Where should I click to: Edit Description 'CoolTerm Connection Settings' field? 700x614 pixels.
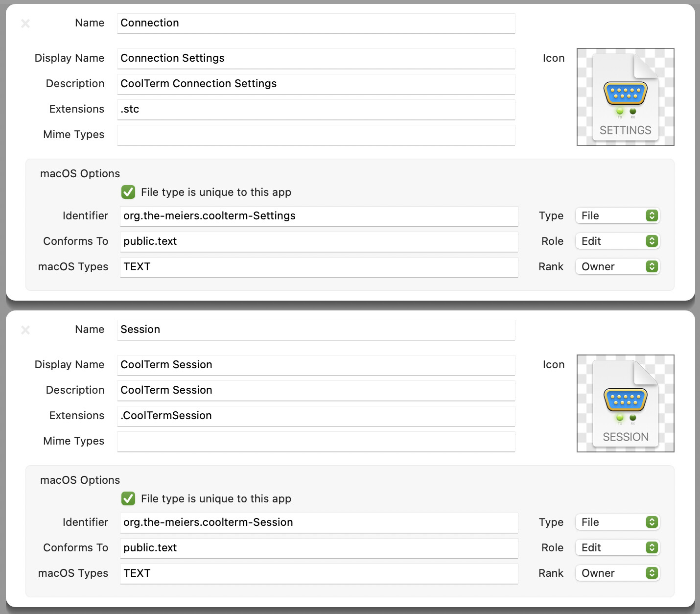[x=316, y=84]
